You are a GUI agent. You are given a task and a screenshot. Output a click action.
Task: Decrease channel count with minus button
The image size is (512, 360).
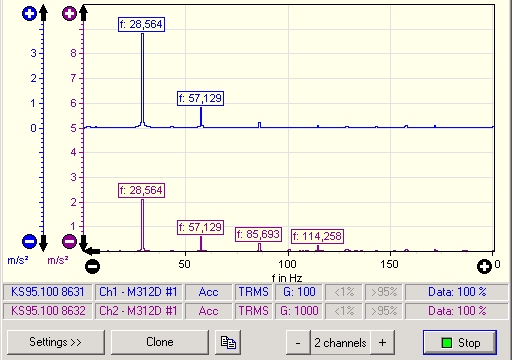pos(298,343)
